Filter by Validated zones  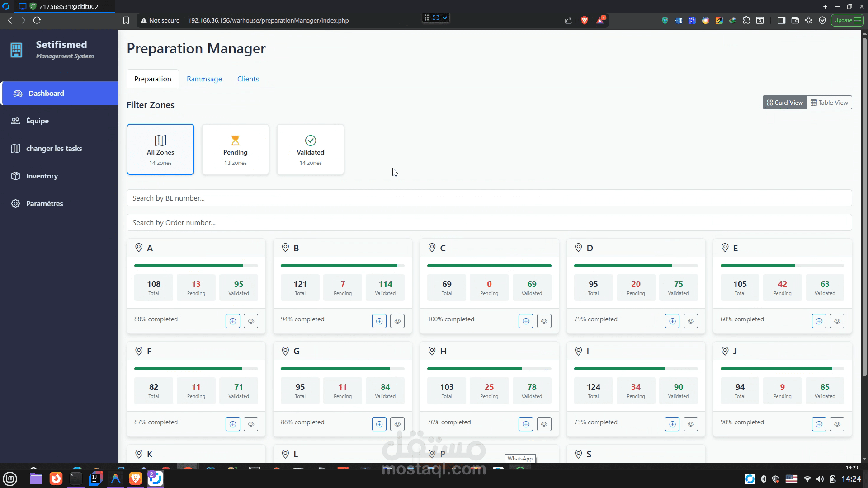pyautogui.click(x=311, y=150)
